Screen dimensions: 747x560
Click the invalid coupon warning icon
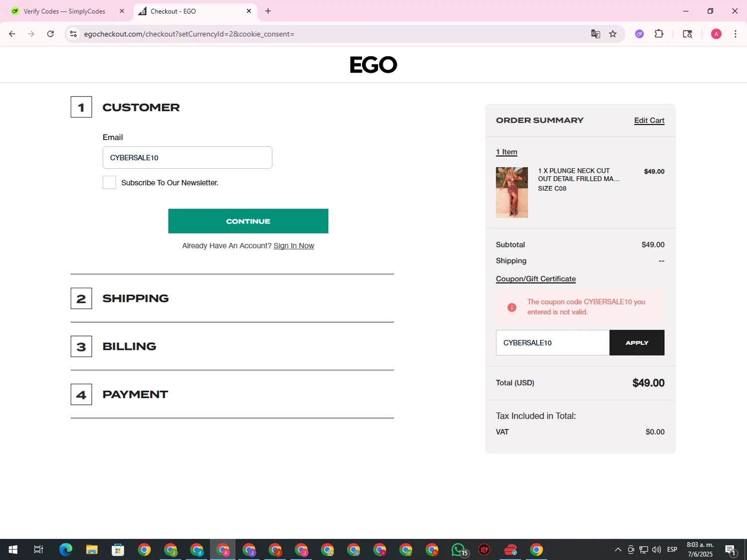coord(511,307)
